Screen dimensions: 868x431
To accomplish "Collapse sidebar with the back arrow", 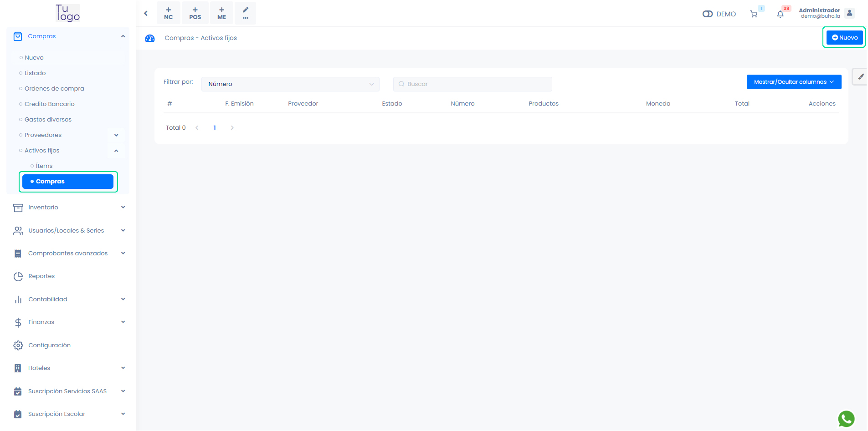I will [x=146, y=13].
